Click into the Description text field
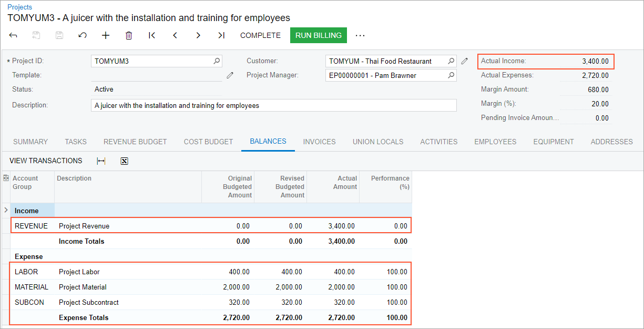Image resolution: width=644 pixels, height=329 pixels. point(273,105)
